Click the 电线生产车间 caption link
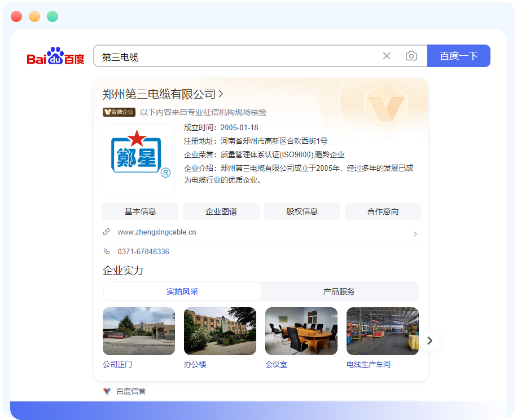This screenshot has width=517, height=420. [x=369, y=364]
